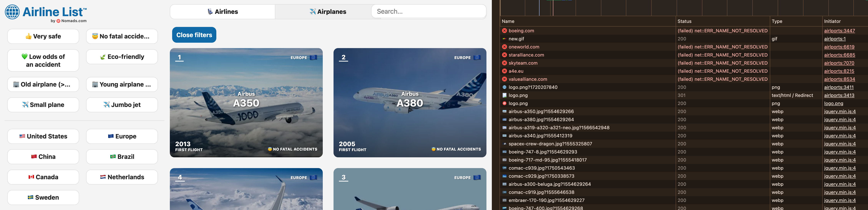Viewport: 868px width, 210px height.
Task: Click the image icon beside airbus-a350.jpg?1554629266
Action: coord(505,112)
